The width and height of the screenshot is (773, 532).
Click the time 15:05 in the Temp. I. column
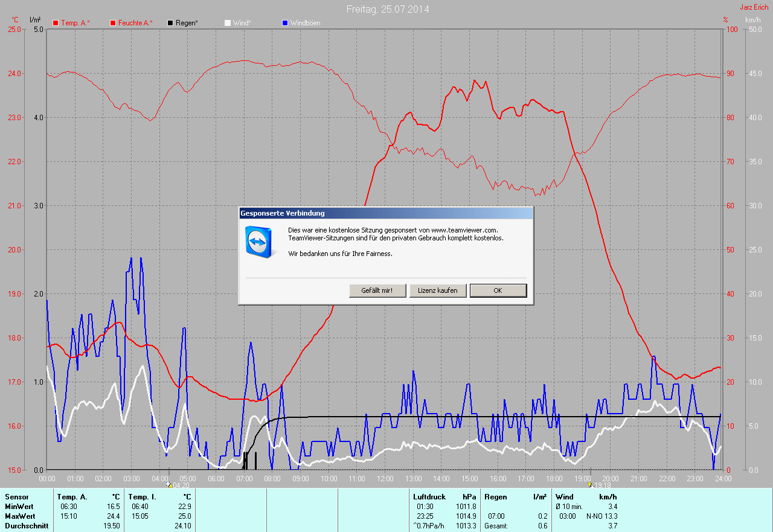click(140, 516)
